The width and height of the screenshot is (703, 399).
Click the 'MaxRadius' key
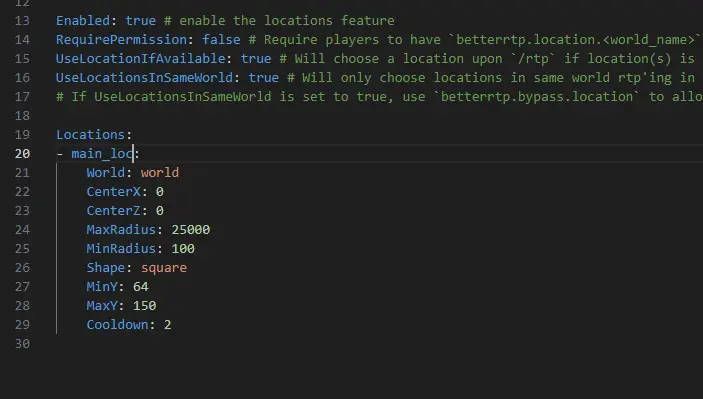pos(121,230)
